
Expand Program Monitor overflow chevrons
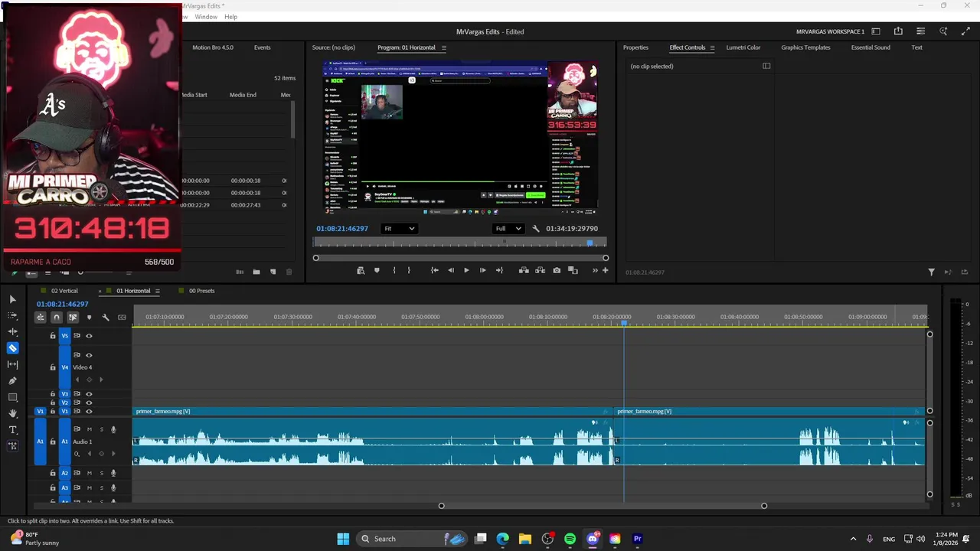[x=595, y=270]
